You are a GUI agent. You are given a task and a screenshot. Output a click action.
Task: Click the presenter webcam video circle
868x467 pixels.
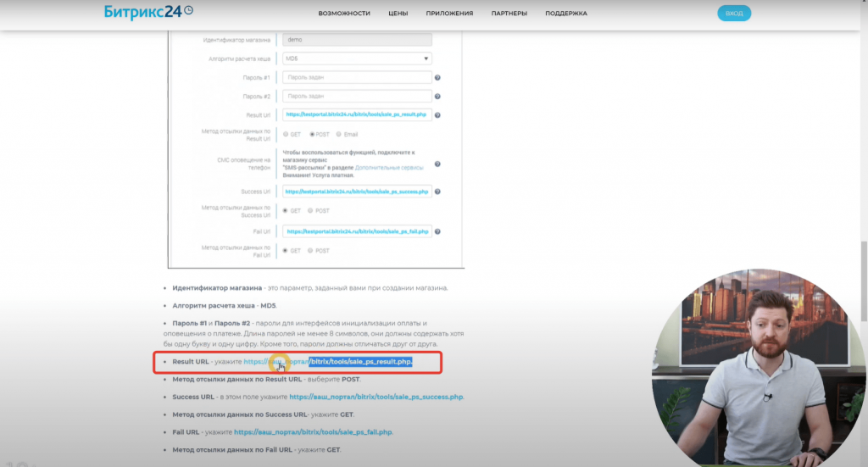(x=759, y=368)
